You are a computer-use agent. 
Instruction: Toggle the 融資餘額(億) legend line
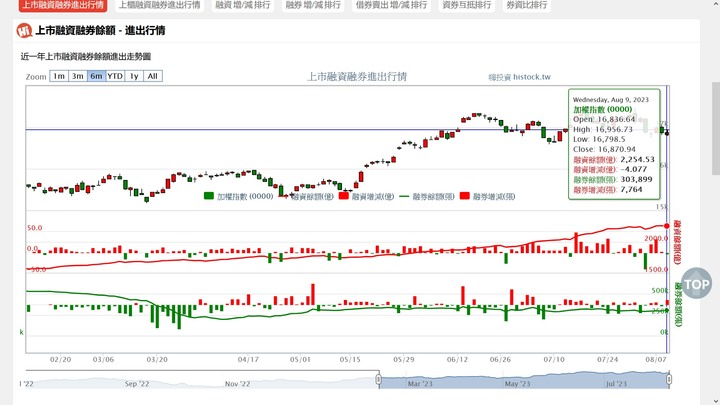click(306, 196)
